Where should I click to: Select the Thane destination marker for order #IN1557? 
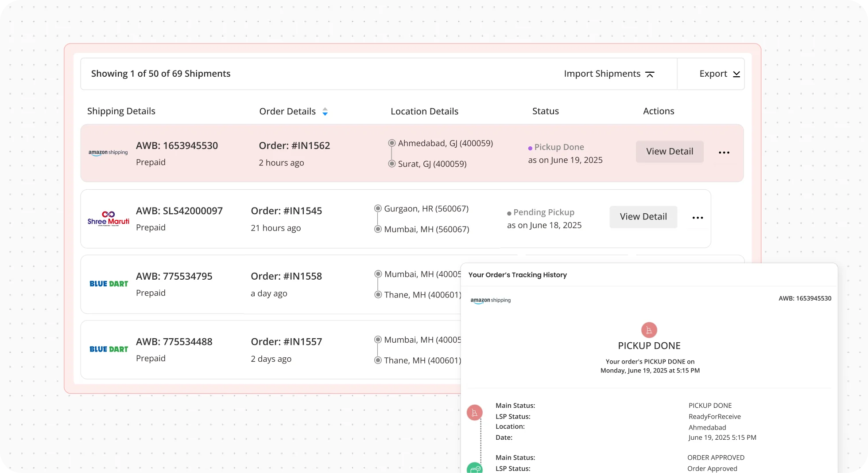(x=377, y=360)
